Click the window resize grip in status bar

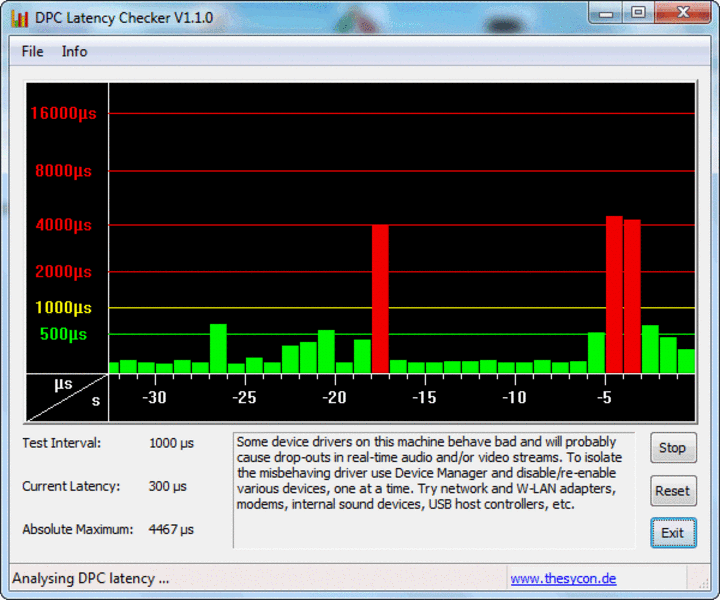[x=703, y=583]
